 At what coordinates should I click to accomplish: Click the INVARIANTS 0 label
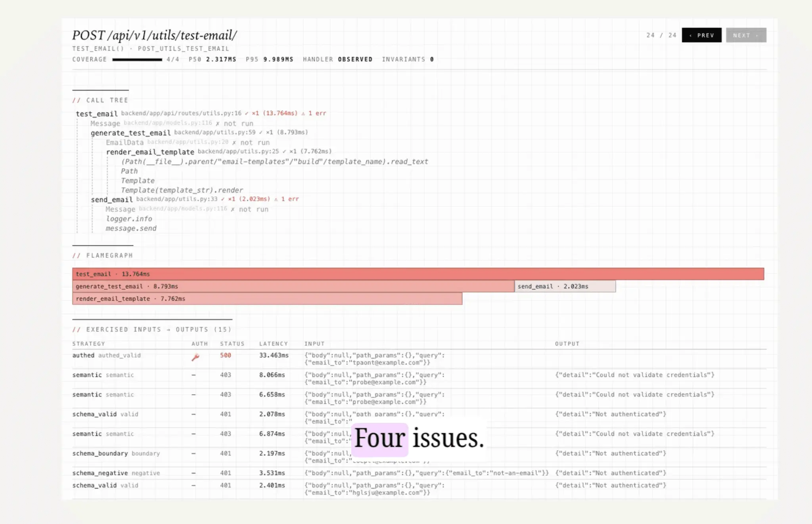[x=408, y=59]
